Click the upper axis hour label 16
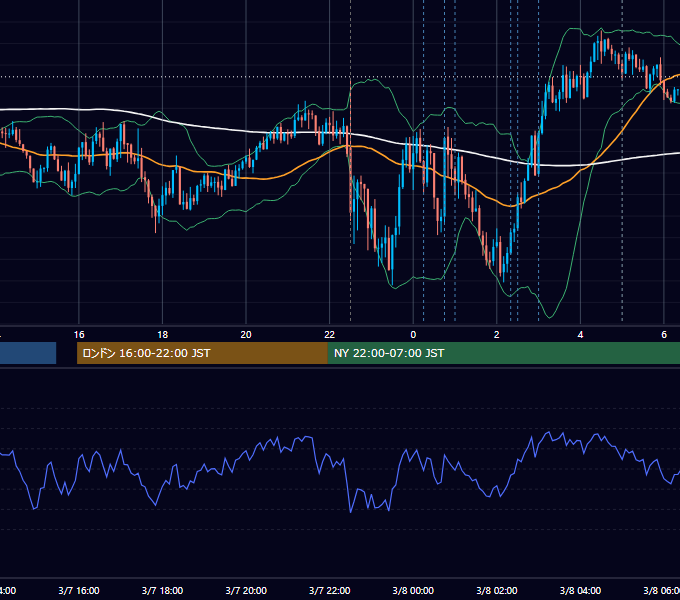This screenshot has width=680, height=600. pos(79,335)
